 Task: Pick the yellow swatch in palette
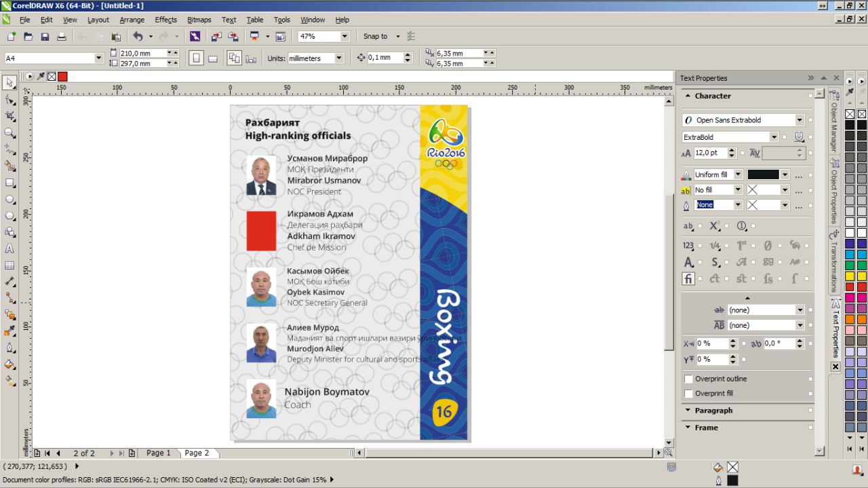(850, 276)
